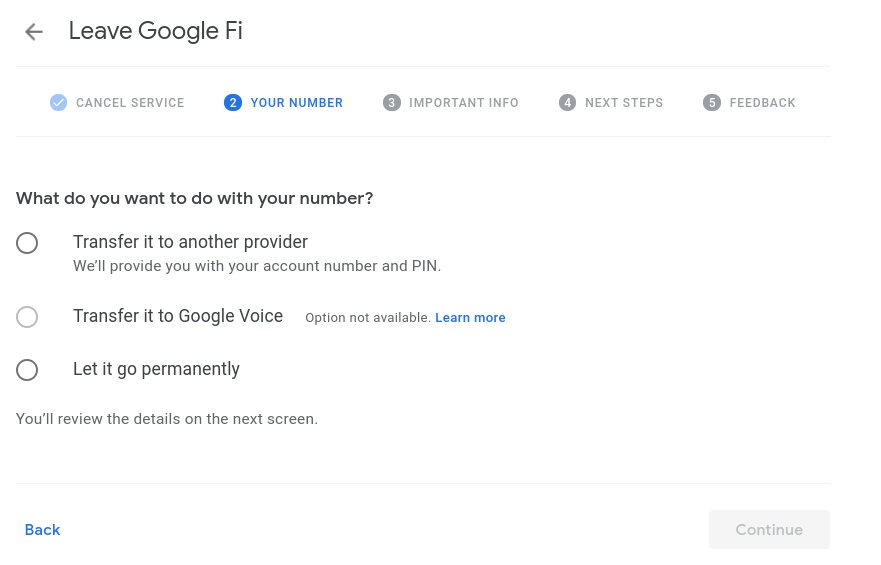Switch to the Your Number step label
This screenshot has height=565, width=881.
[x=297, y=103]
